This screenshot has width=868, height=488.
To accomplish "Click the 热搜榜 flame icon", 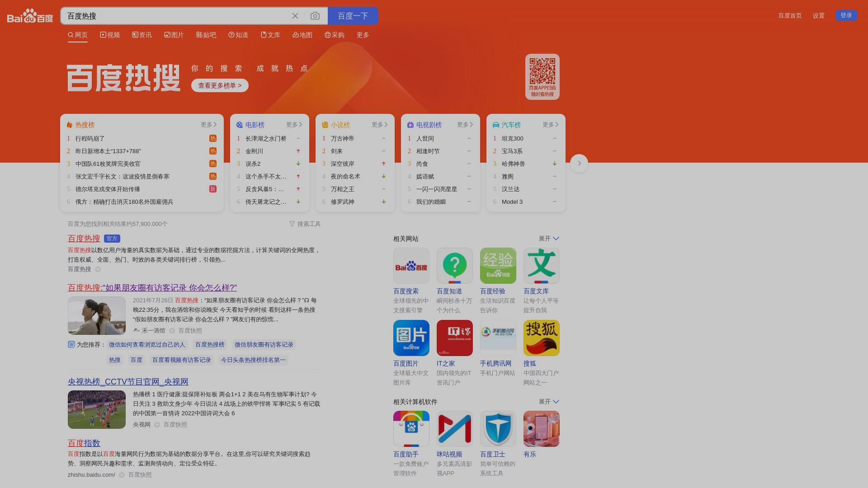I will [x=70, y=125].
